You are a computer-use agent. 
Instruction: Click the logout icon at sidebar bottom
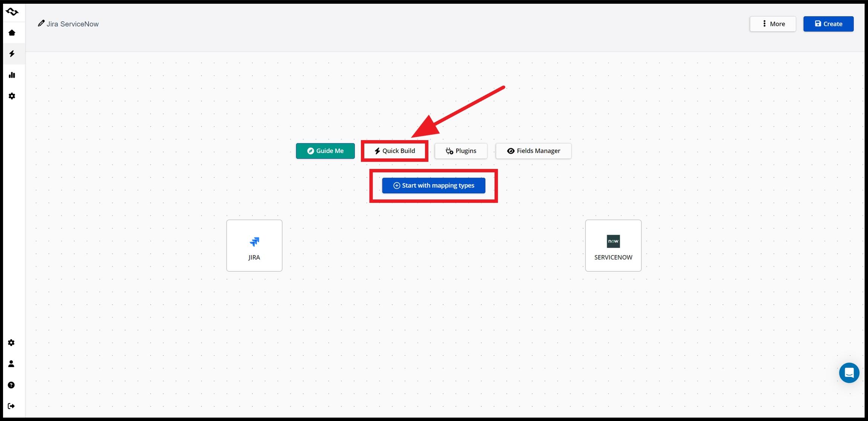pos(11,406)
